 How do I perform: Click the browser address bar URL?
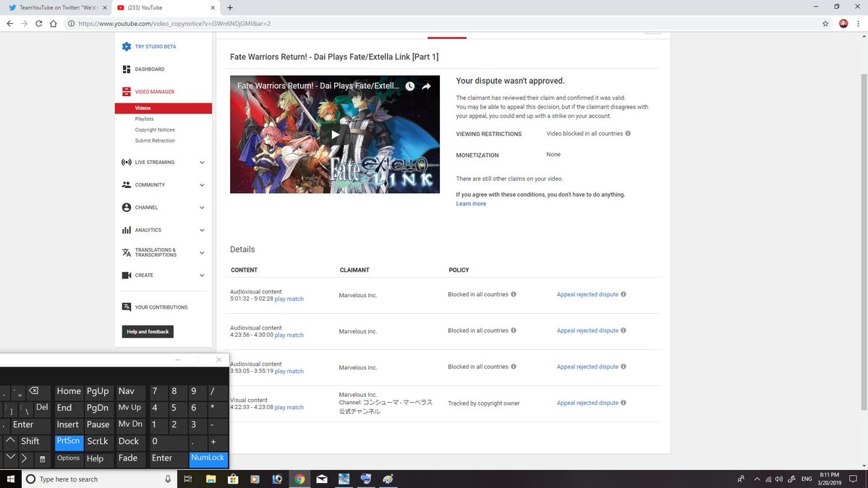pos(174,23)
